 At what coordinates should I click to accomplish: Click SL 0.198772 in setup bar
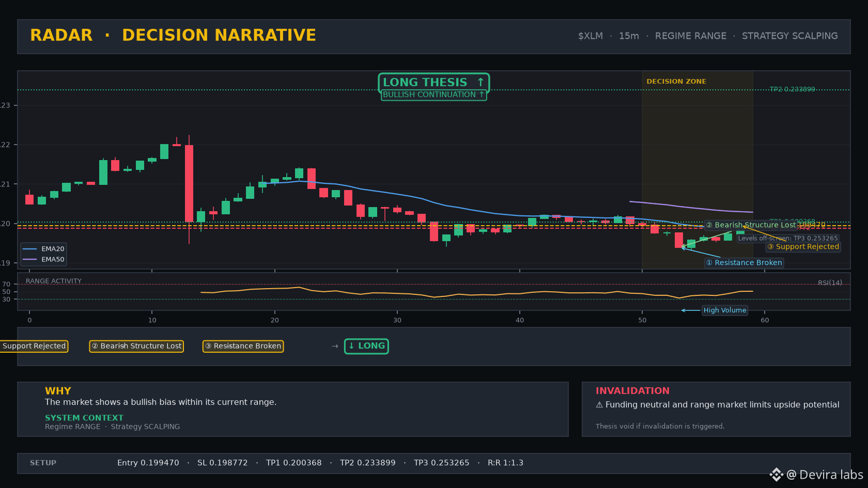click(223, 463)
